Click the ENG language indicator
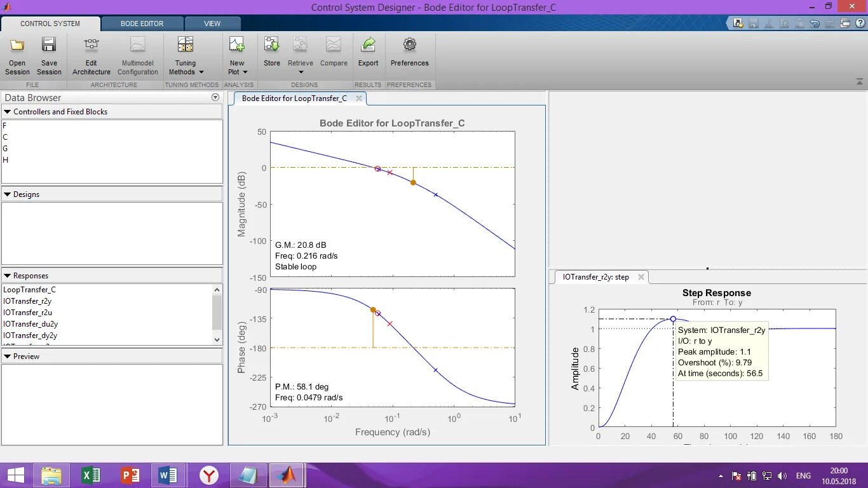 803,476
